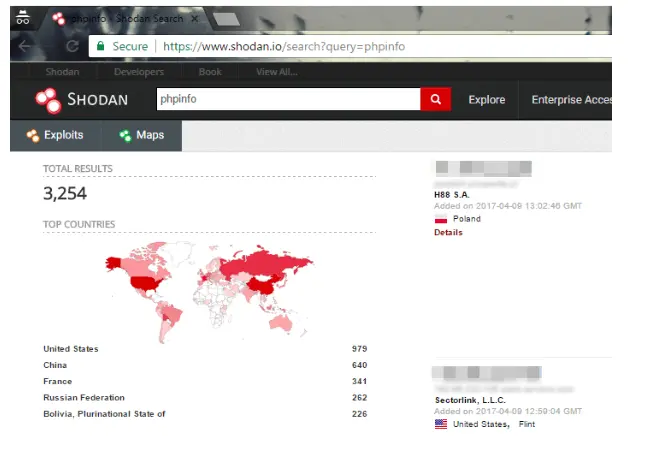
Task: Open the Maps section
Action: click(x=142, y=135)
